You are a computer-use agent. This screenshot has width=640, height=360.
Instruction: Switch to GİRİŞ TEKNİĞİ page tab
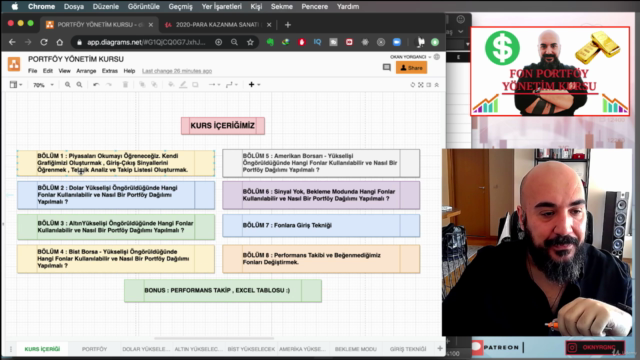(408, 349)
